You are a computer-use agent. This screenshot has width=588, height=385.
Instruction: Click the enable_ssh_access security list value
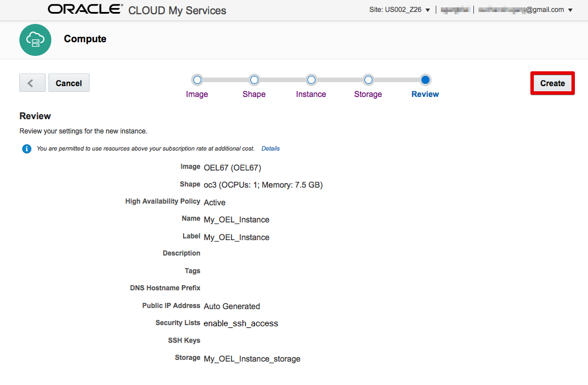click(x=241, y=323)
